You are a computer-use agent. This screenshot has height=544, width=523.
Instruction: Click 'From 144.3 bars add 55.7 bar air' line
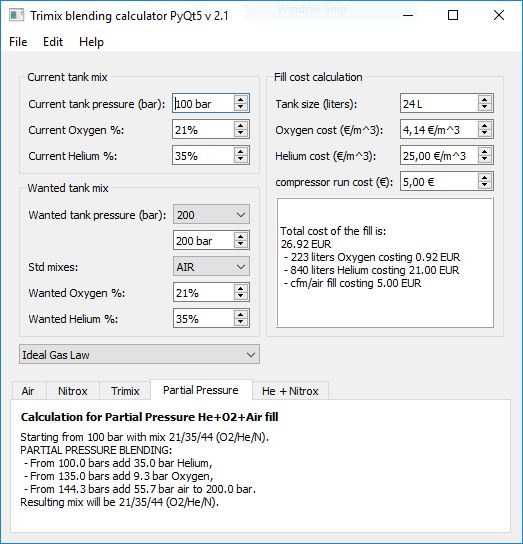(x=140, y=489)
